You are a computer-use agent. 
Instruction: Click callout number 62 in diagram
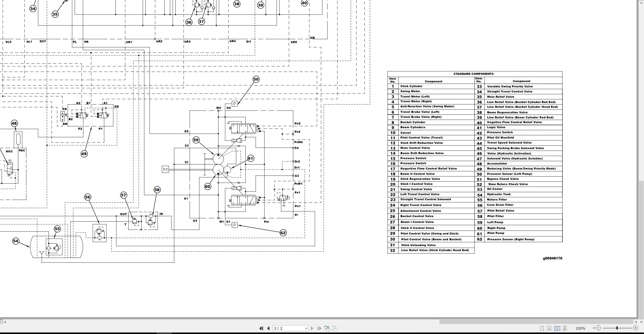tap(283, 233)
